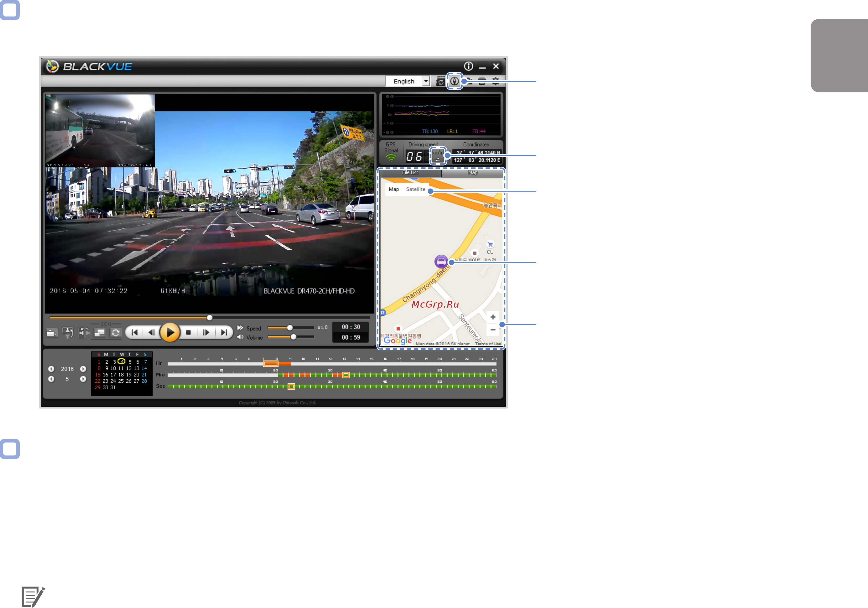Select day 4 in the calendar
This screenshot has height=608, width=868.
click(122, 361)
